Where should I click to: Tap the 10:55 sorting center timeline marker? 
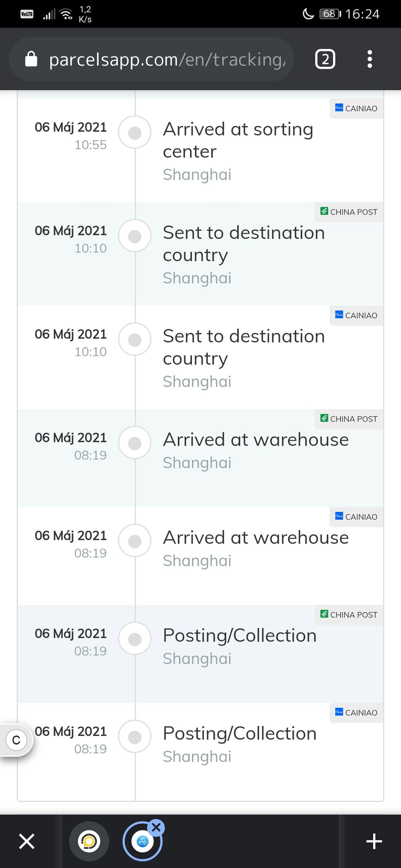point(135,133)
